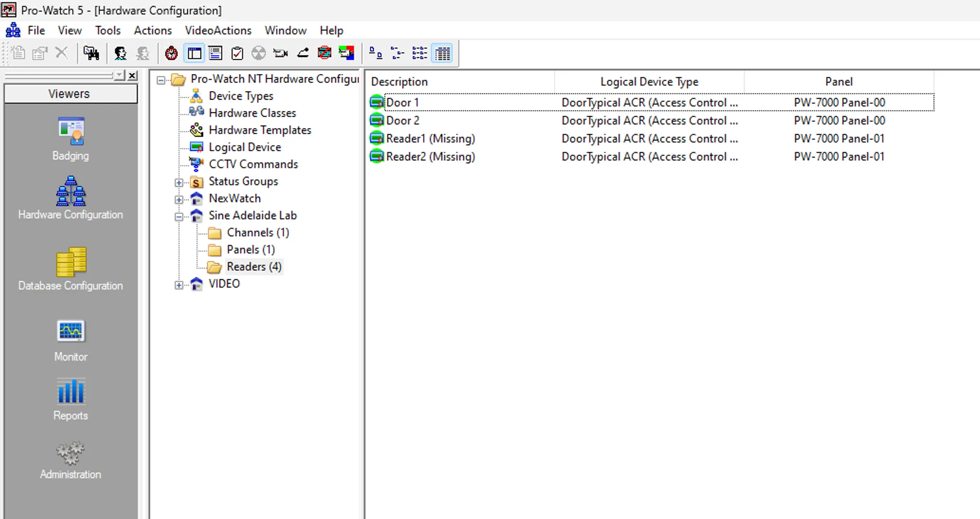Close the Viewers pane with the X
This screenshot has width=980, height=519.
click(x=132, y=75)
